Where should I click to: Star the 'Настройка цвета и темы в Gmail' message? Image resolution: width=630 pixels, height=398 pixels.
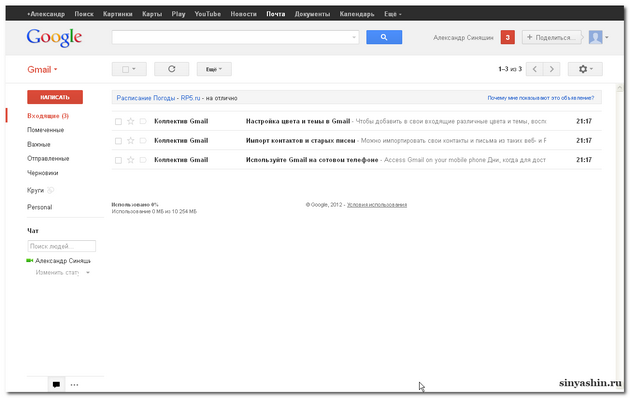click(x=131, y=121)
